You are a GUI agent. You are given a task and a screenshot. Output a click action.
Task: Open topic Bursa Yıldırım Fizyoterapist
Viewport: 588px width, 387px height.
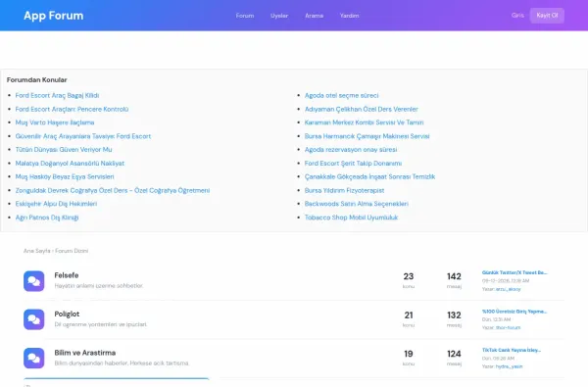(344, 190)
